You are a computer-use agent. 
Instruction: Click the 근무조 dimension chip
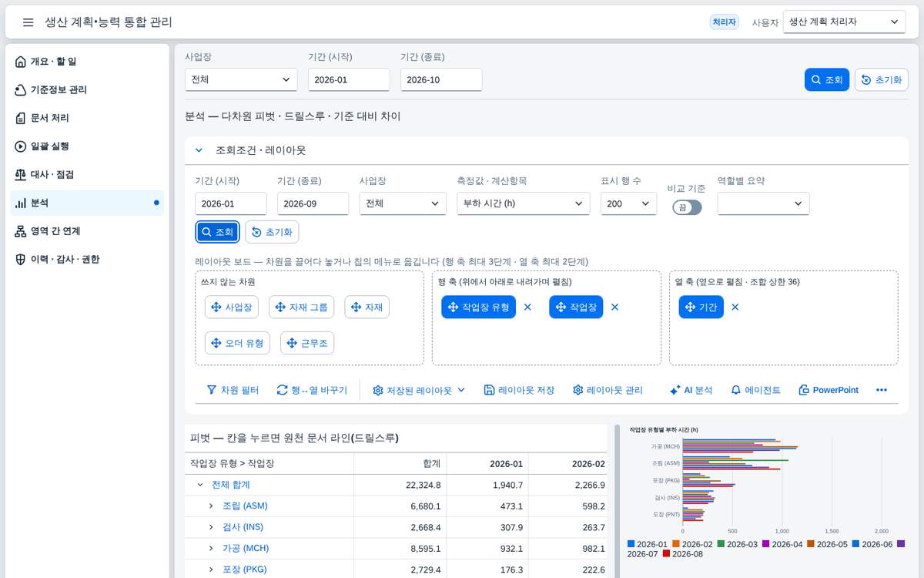tap(307, 343)
